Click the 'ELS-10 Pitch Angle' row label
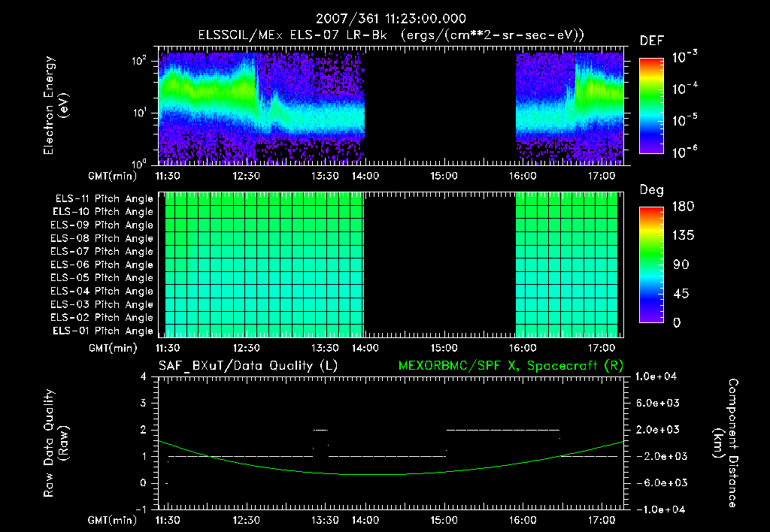The width and height of the screenshot is (770, 532). click(x=103, y=212)
